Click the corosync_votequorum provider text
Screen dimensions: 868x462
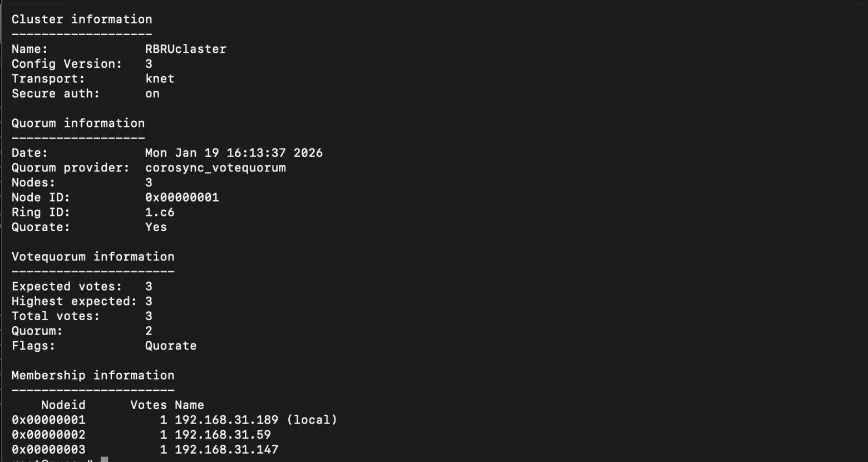coord(215,168)
